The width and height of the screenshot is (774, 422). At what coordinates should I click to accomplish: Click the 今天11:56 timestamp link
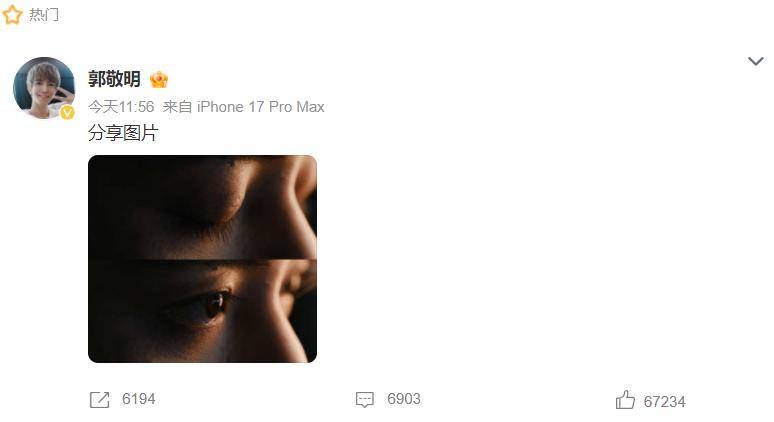point(121,107)
